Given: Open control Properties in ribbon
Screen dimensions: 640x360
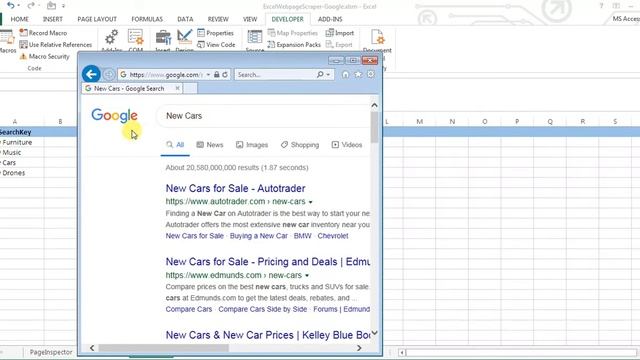Looking at the screenshot, I should [215, 33].
